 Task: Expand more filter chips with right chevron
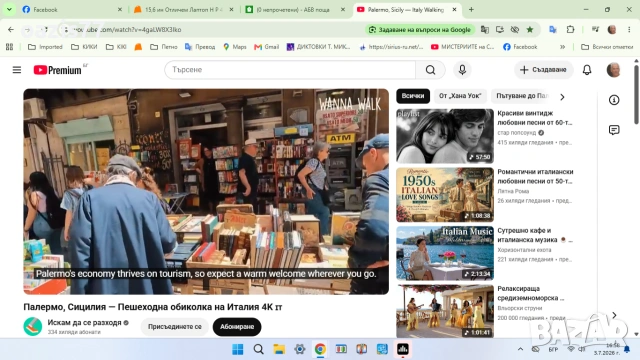(562, 97)
